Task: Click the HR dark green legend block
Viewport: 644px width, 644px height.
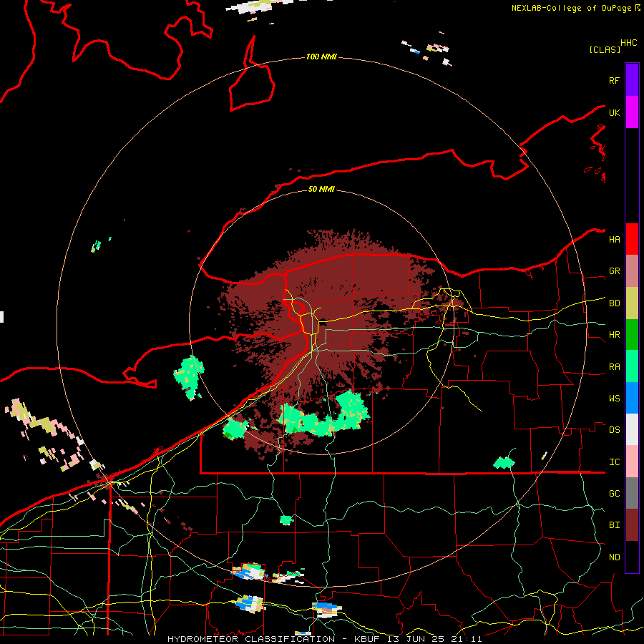Action: pos(632,335)
